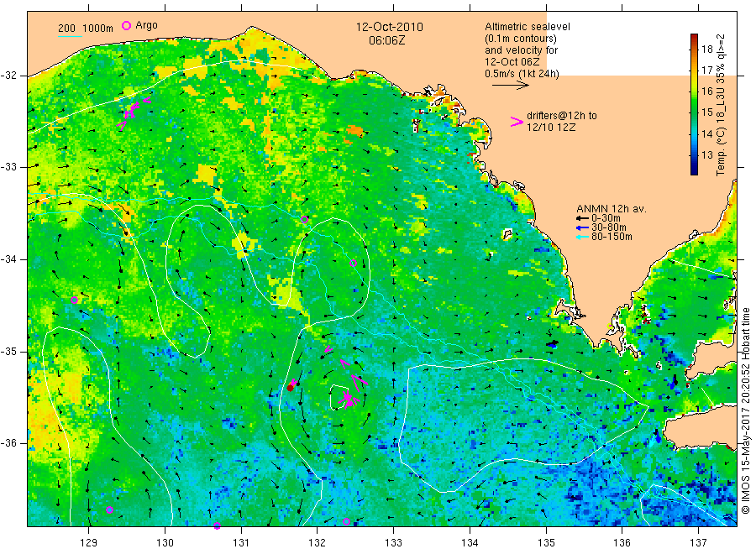Click the 129 longitude axis label
Screen dimensions: 756x554
coord(89,543)
